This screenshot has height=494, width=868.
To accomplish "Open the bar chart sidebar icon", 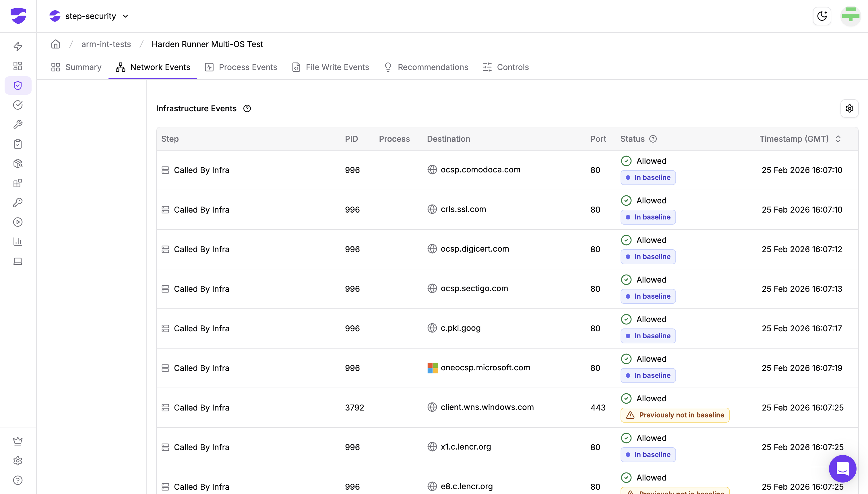I will point(18,242).
